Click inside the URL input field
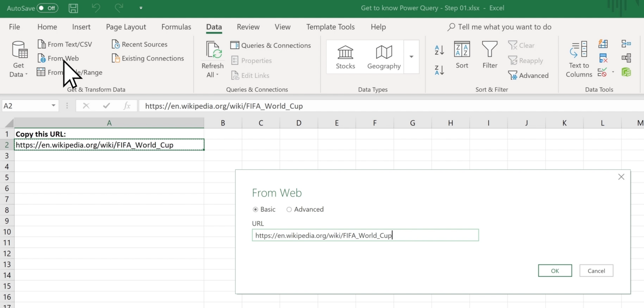The height and width of the screenshot is (308, 644). point(365,235)
